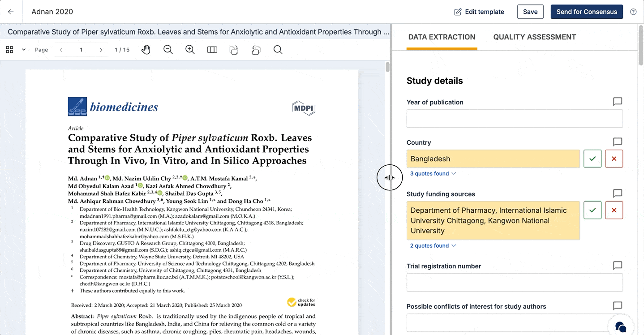
Task: Reject the suggested Country value
Action: click(x=614, y=159)
